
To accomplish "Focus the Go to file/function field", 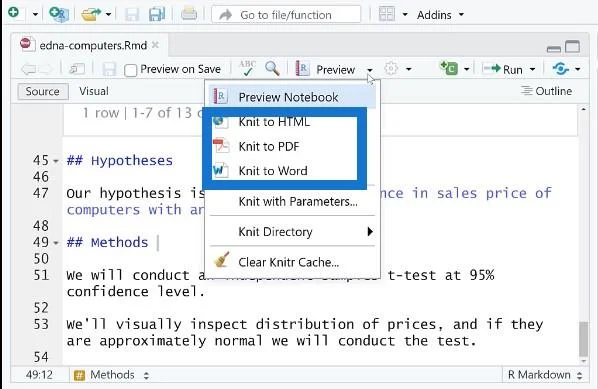I will [x=286, y=15].
